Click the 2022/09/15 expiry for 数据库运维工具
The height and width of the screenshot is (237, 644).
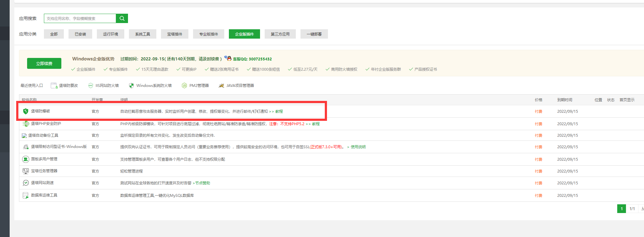(x=567, y=195)
